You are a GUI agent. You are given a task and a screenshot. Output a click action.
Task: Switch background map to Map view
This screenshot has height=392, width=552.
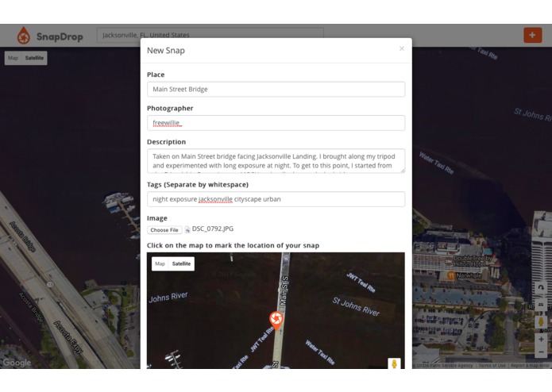pyautogui.click(x=13, y=58)
